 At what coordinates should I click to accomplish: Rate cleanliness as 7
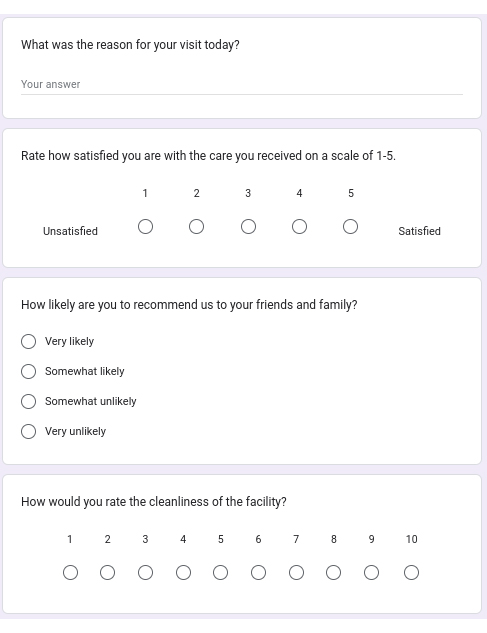pos(296,572)
